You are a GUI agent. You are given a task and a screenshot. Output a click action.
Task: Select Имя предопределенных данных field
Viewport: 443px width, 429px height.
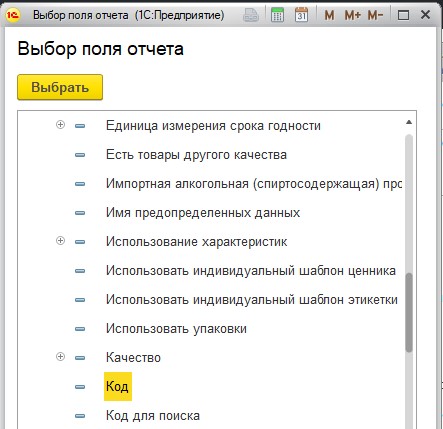click(x=203, y=212)
